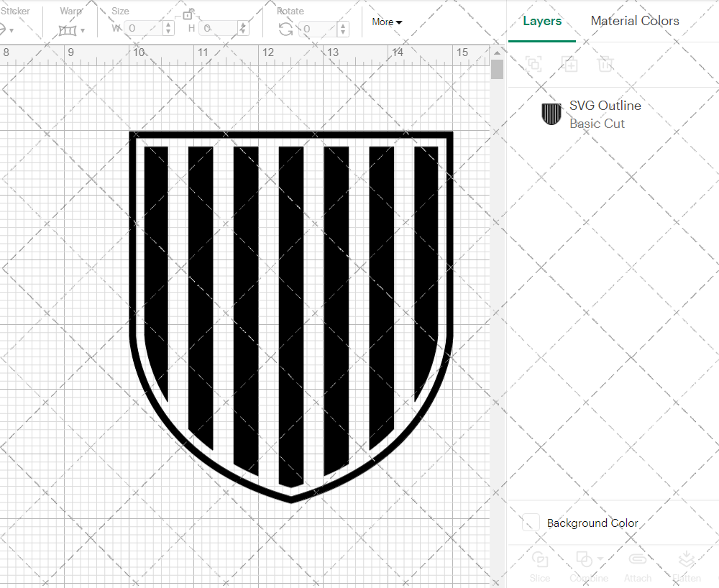Switch to the Layers tab
Image resolution: width=719 pixels, height=588 pixels.
point(542,21)
